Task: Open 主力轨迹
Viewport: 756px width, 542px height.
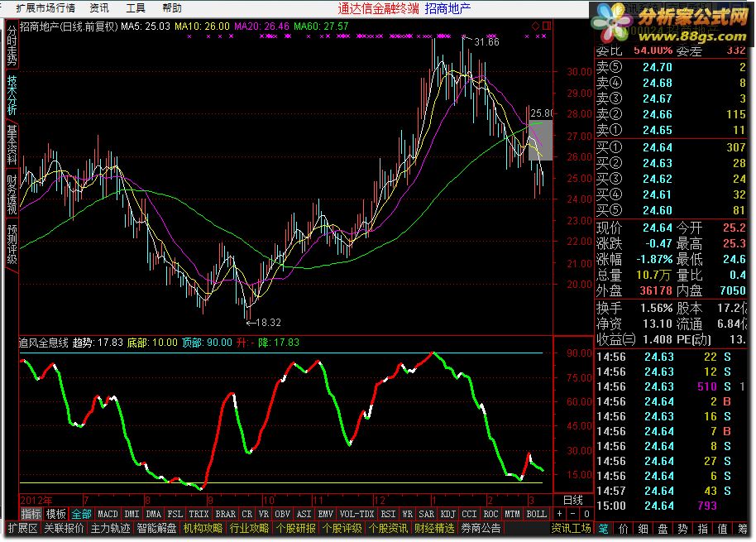Action: (x=110, y=529)
